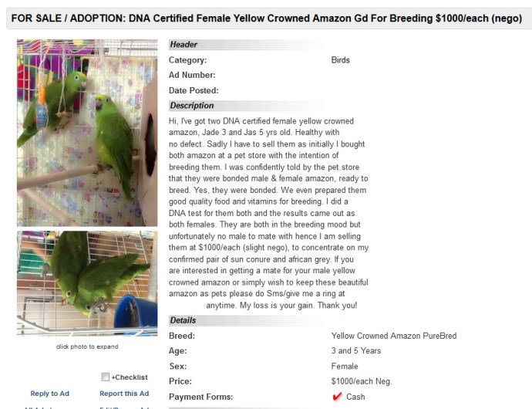Click the Ad Number label
The image size is (532, 409).
[x=192, y=76]
